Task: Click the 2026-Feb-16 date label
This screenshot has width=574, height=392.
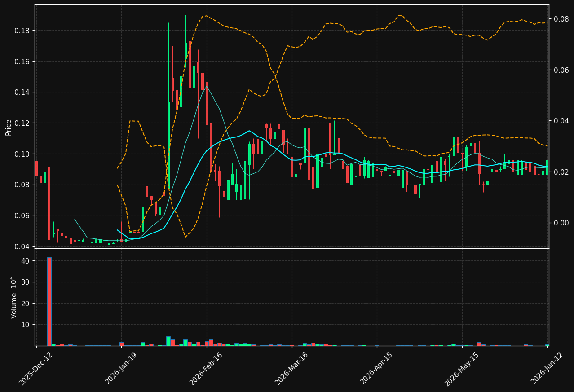Action: 206,369
